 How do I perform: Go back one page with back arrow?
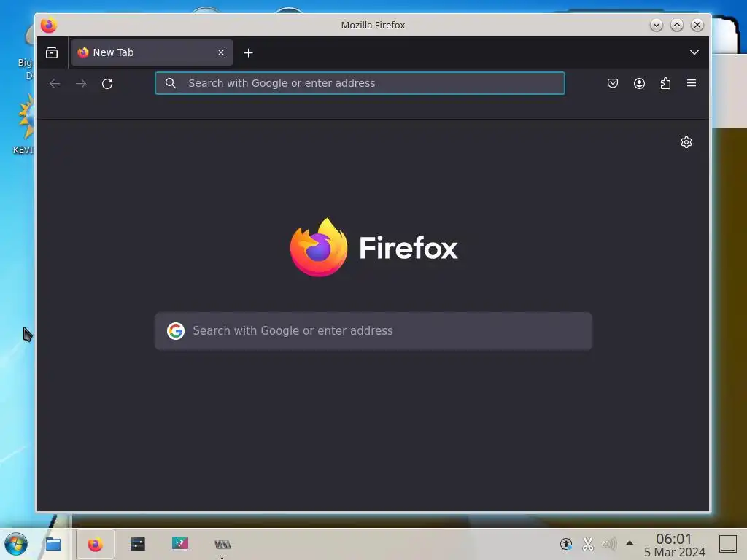[x=55, y=83]
